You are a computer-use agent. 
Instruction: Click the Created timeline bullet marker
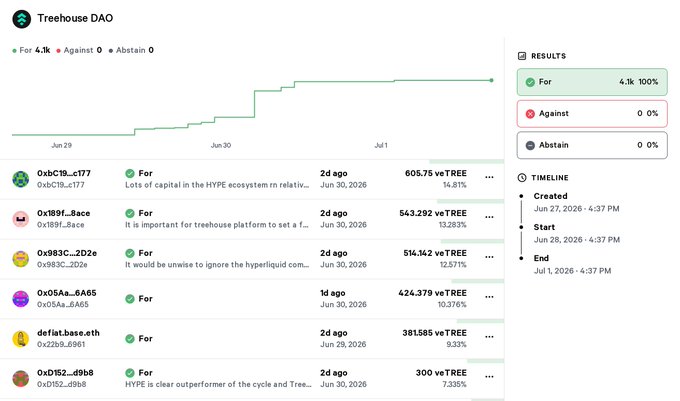point(521,196)
